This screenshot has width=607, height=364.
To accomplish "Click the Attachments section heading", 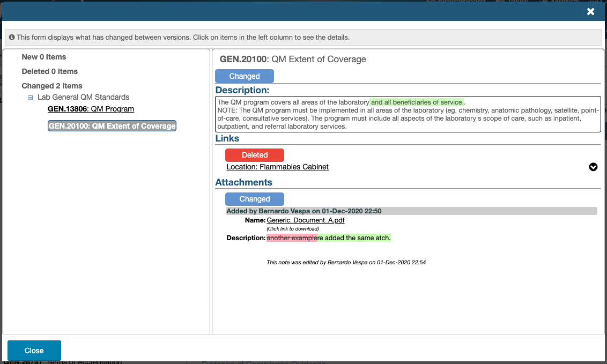I will tap(243, 182).
